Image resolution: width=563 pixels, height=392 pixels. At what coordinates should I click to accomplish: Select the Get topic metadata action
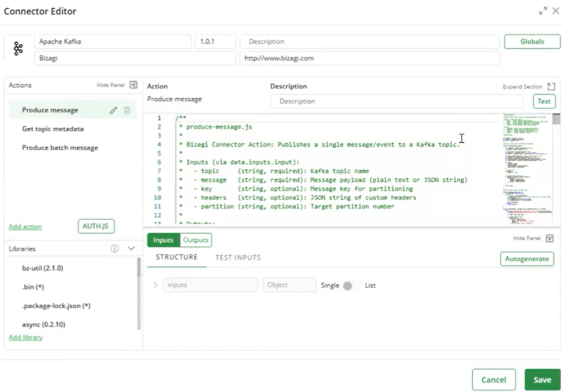53,128
